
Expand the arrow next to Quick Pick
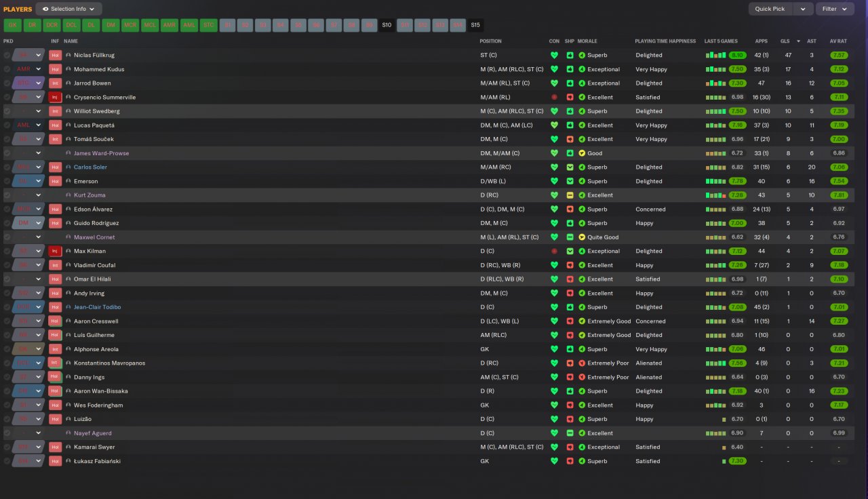(x=803, y=9)
